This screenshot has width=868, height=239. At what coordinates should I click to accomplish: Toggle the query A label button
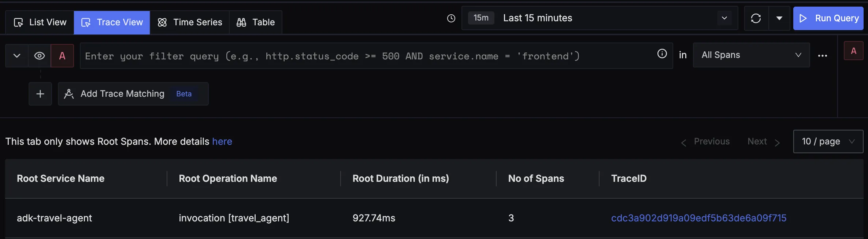tap(62, 56)
